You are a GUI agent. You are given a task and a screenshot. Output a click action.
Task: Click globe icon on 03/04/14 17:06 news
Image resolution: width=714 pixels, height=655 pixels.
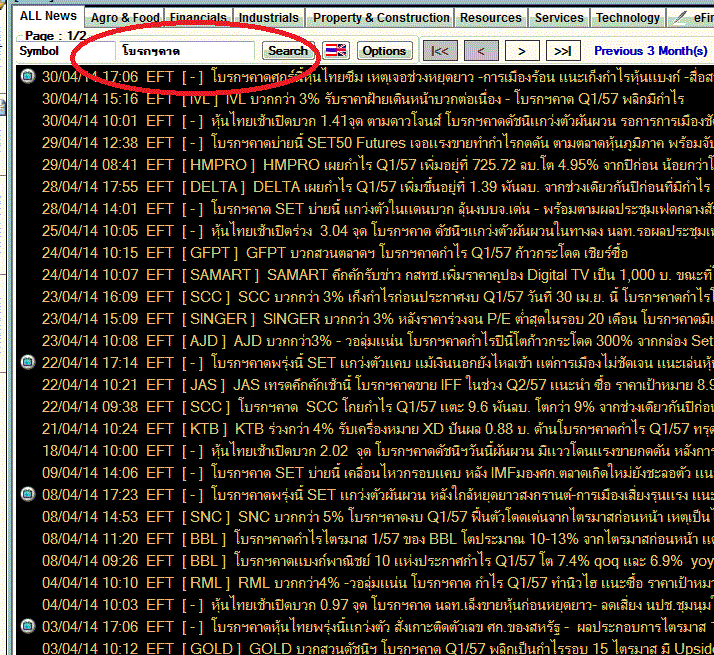point(28,626)
